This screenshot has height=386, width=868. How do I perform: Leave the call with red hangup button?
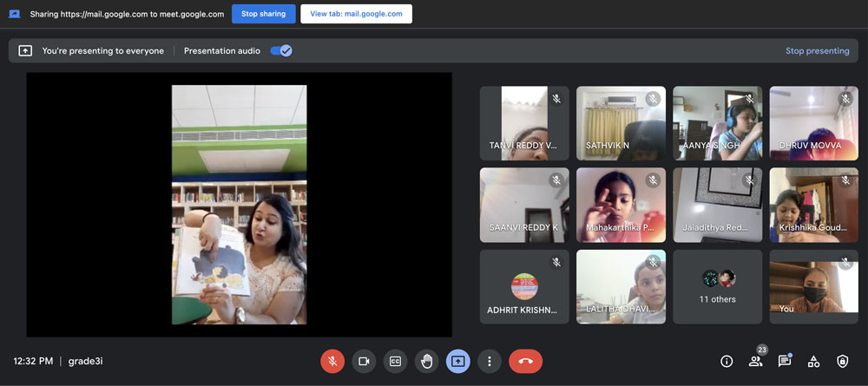click(x=525, y=361)
